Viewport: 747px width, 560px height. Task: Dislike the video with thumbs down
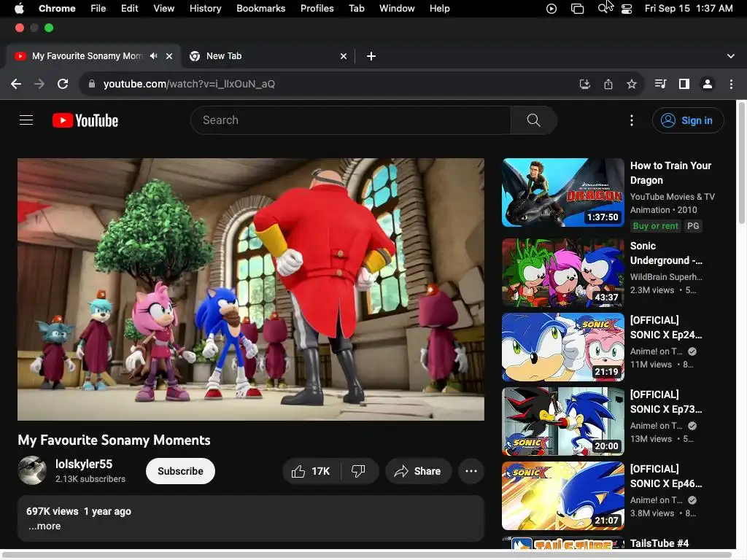pyautogui.click(x=359, y=472)
